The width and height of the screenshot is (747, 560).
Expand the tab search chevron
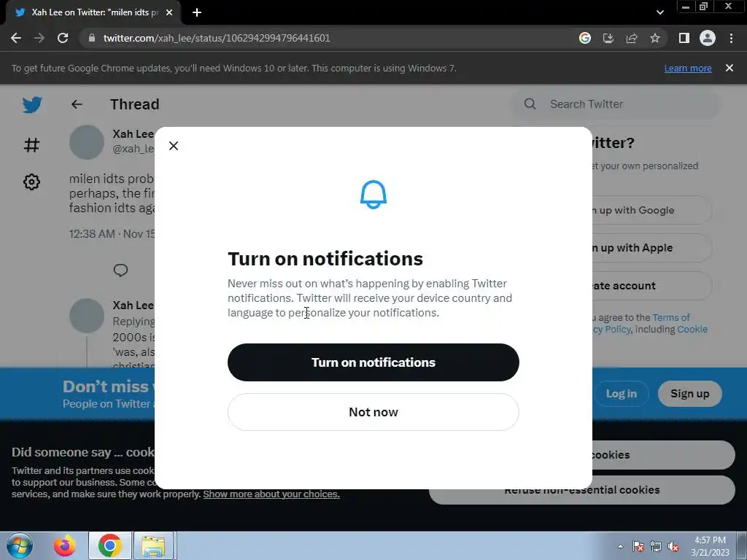(x=659, y=12)
